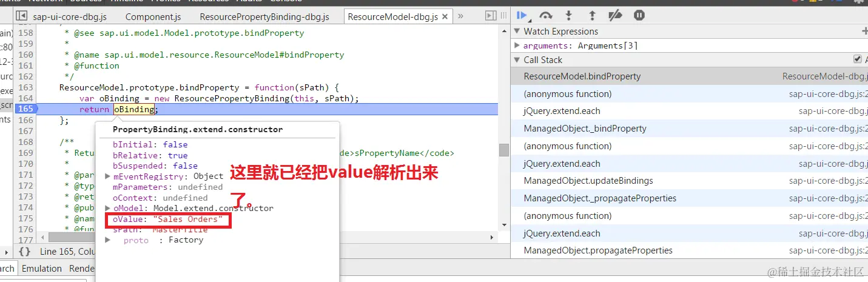This screenshot has height=282, width=868.
Task: Expand the arguments watch entry
Action: click(x=517, y=45)
